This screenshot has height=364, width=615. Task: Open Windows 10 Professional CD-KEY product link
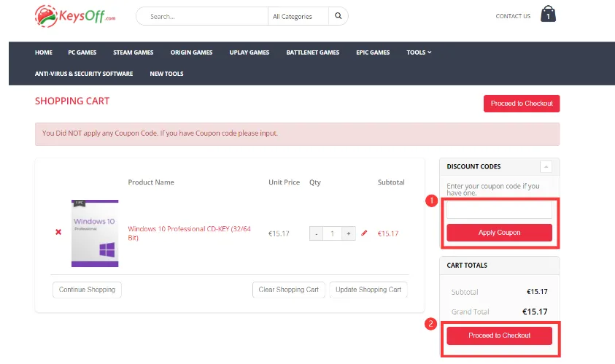[189, 233]
